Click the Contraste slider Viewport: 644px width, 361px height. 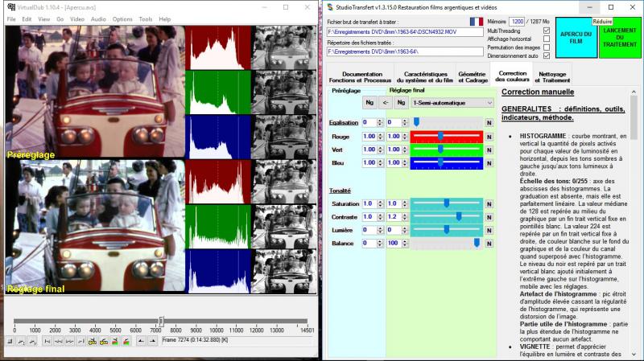[447, 216]
